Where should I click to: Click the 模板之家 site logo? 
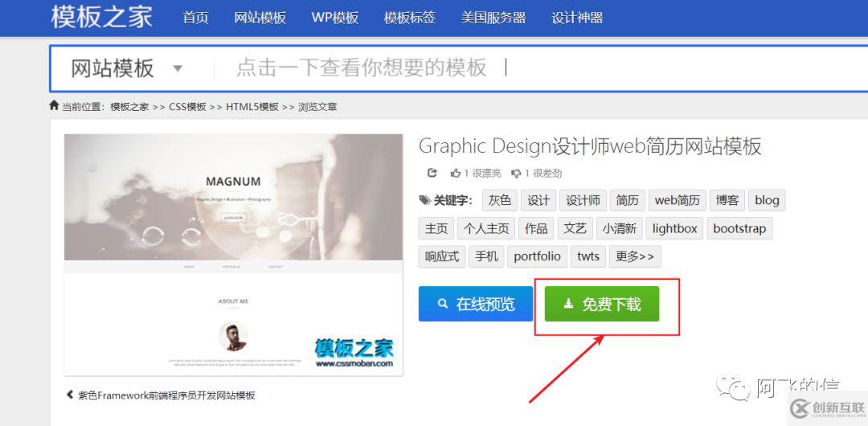[101, 17]
